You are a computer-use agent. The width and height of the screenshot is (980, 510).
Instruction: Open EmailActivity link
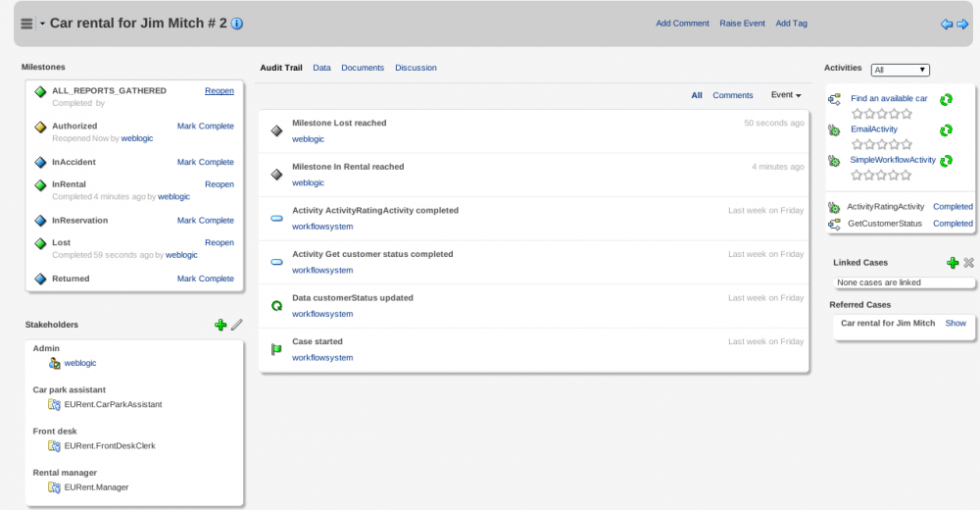pyautogui.click(x=874, y=128)
